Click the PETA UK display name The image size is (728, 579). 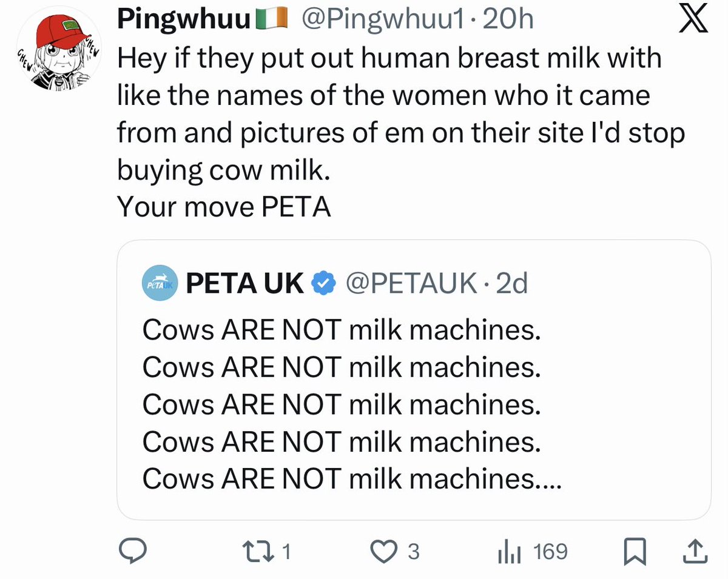point(244,283)
